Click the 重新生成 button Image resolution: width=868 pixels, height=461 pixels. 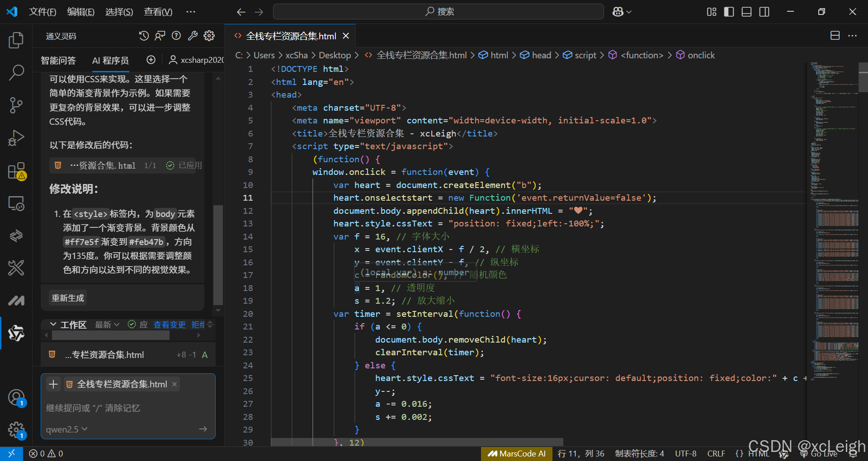point(68,298)
